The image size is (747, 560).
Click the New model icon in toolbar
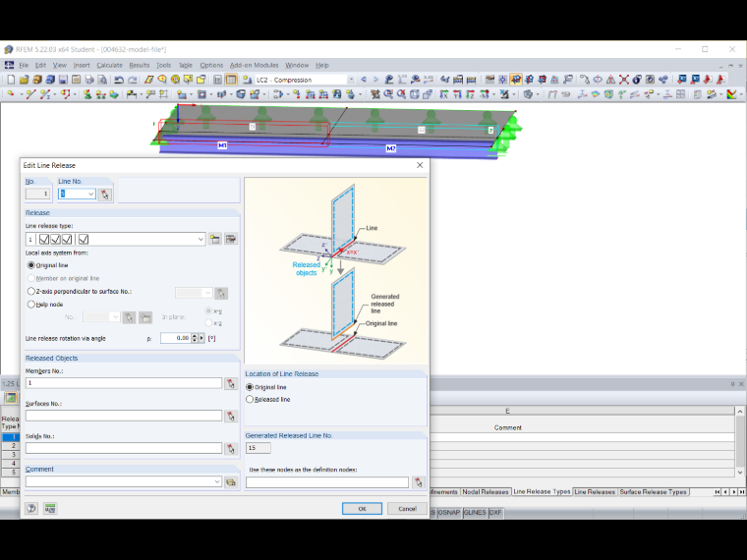click(x=11, y=80)
